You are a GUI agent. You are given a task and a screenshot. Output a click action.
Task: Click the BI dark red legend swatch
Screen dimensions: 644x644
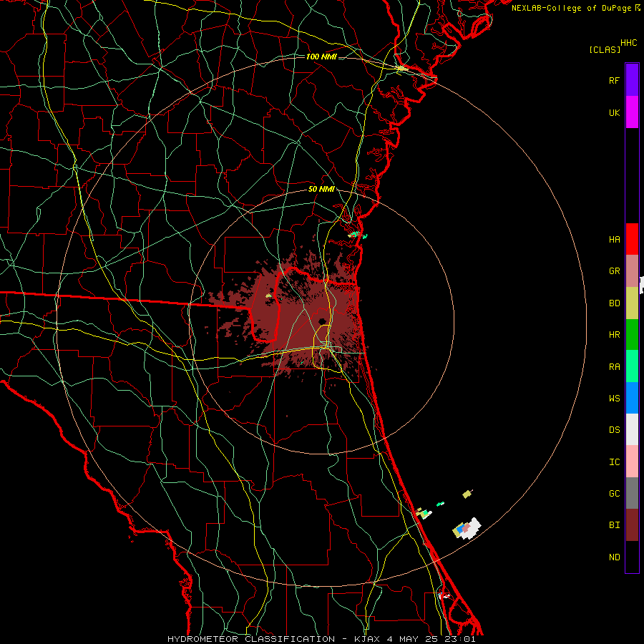click(x=632, y=525)
